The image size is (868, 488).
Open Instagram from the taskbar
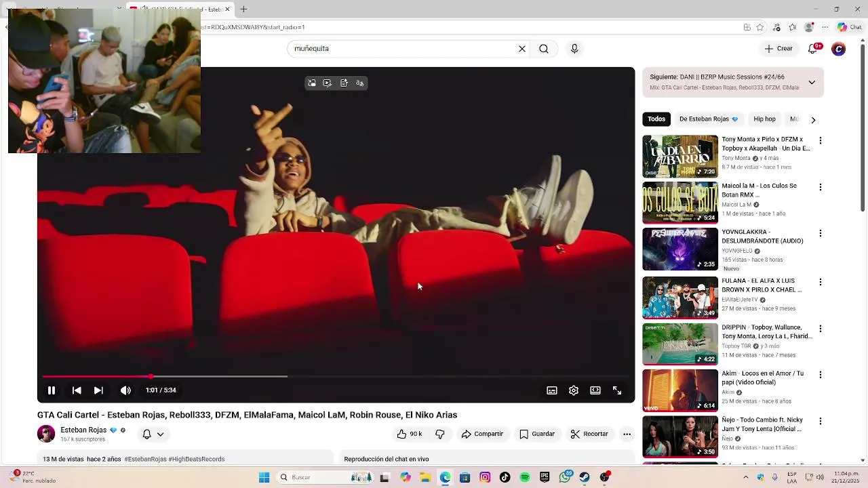point(485,478)
